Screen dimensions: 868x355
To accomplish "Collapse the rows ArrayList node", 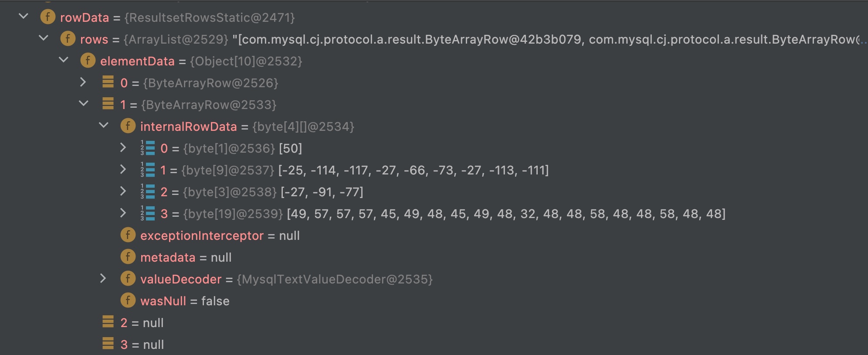I will [44, 38].
